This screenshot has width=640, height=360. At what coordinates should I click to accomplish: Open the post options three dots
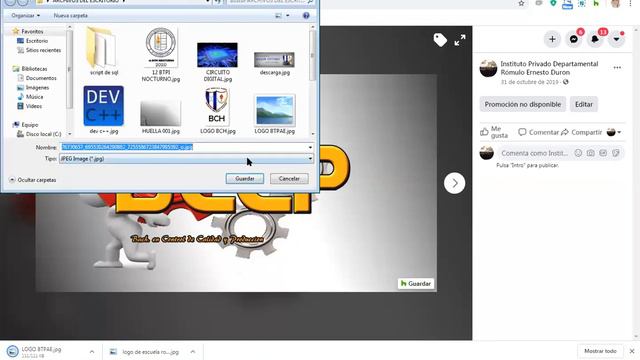pos(617,68)
